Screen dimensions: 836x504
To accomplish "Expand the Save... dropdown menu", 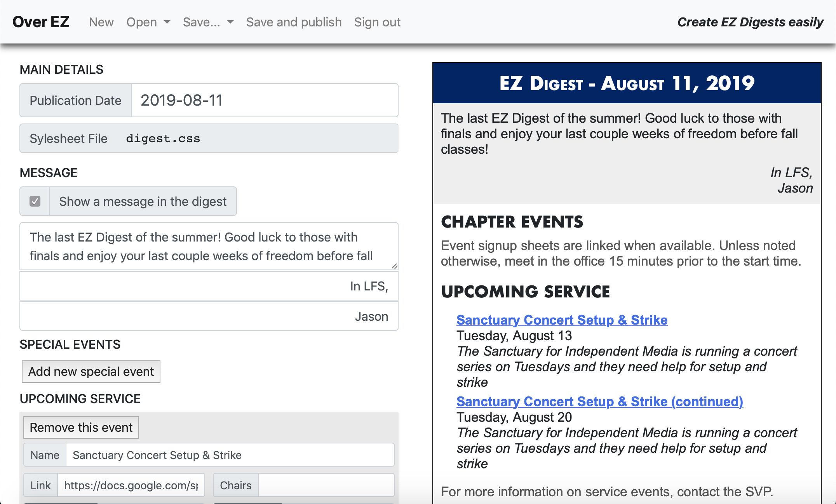I will click(208, 22).
